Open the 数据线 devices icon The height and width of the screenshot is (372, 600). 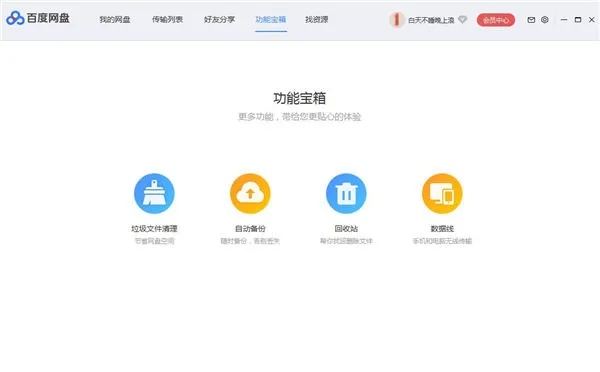(x=442, y=193)
